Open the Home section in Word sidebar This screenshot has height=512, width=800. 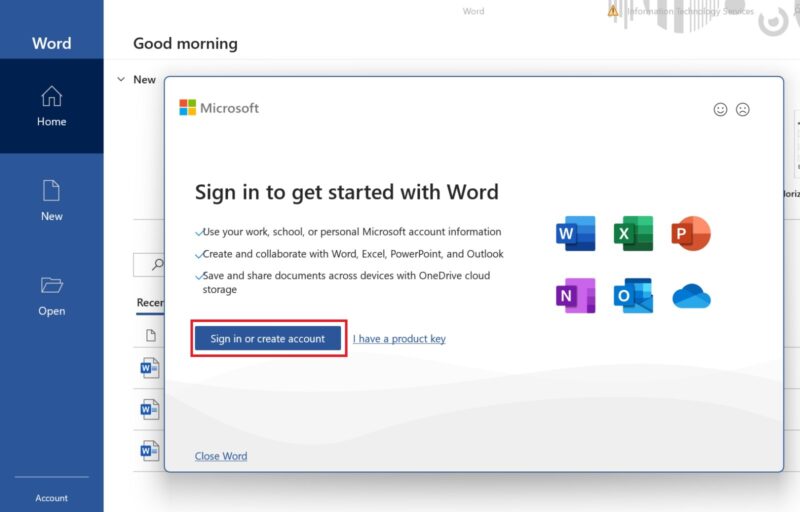pyautogui.click(x=52, y=106)
